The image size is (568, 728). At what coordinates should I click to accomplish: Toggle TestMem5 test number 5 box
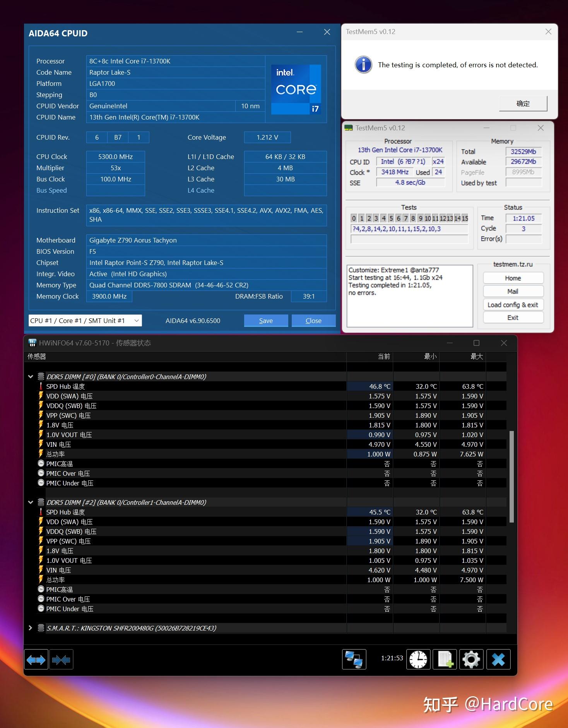[x=391, y=218]
